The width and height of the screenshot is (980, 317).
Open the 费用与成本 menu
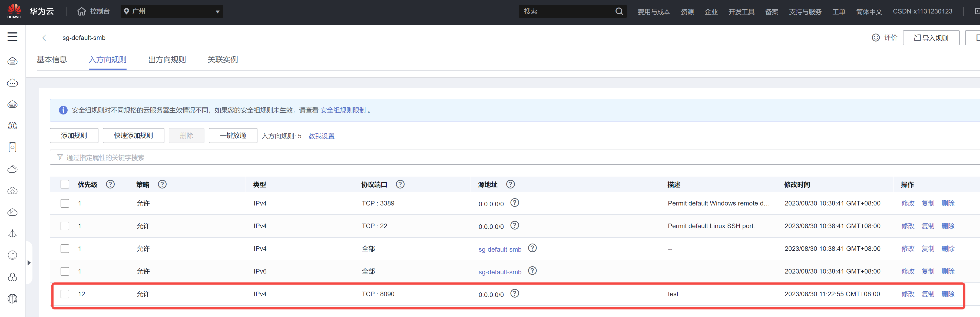(x=654, y=12)
